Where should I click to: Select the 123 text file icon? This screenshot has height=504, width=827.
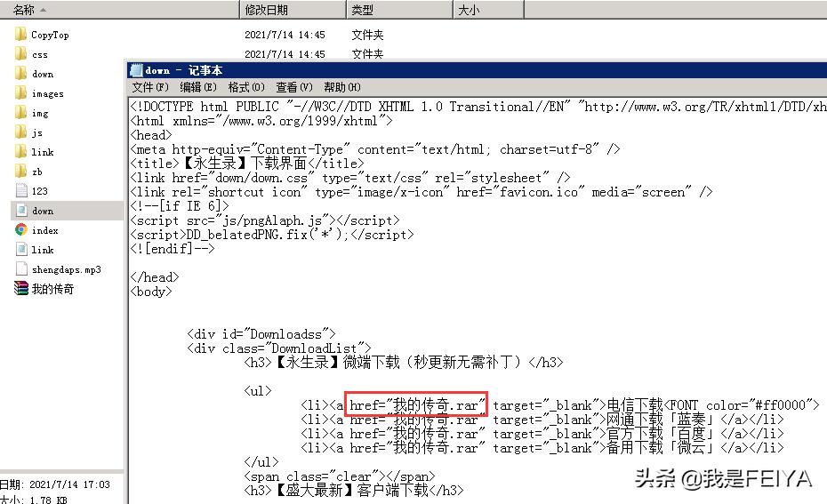tap(21, 191)
